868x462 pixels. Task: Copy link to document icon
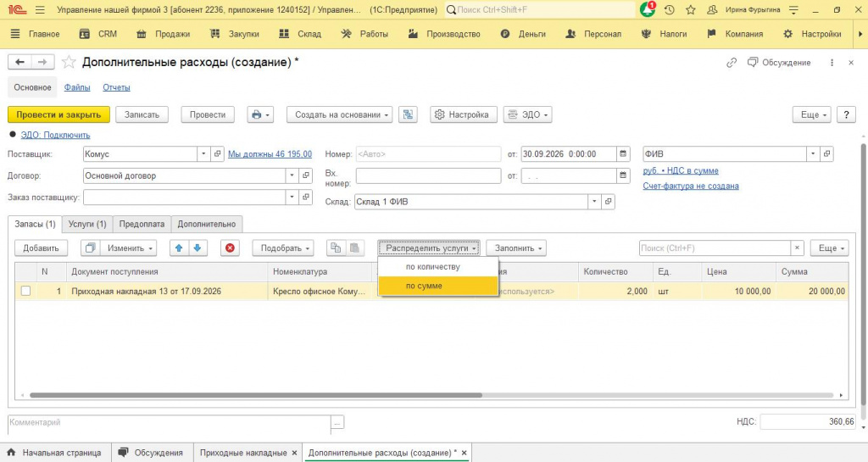click(732, 63)
